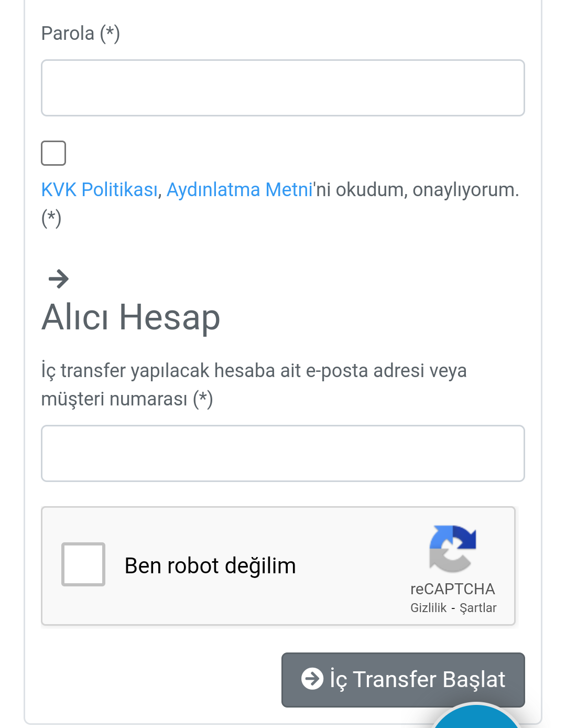Click the arrow icon above Alıcı Hesap
566x728 pixels.
tap(58, 279)
